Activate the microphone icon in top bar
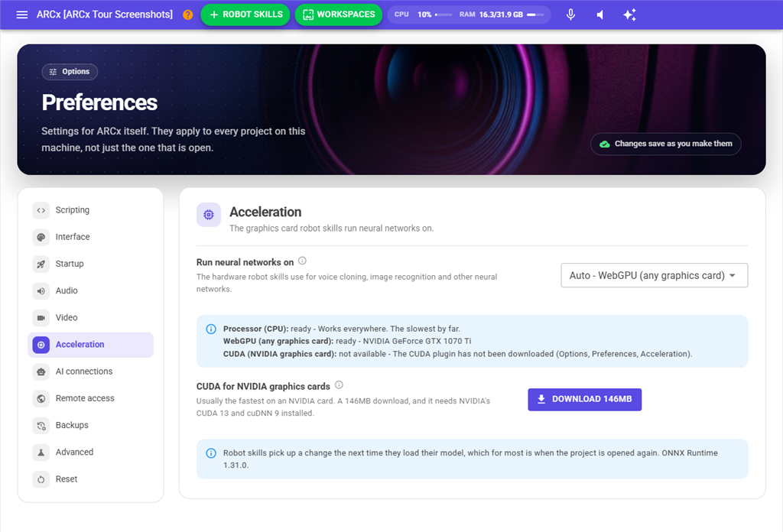Viewport: 783px width, 532px height. tap(570, 15)
